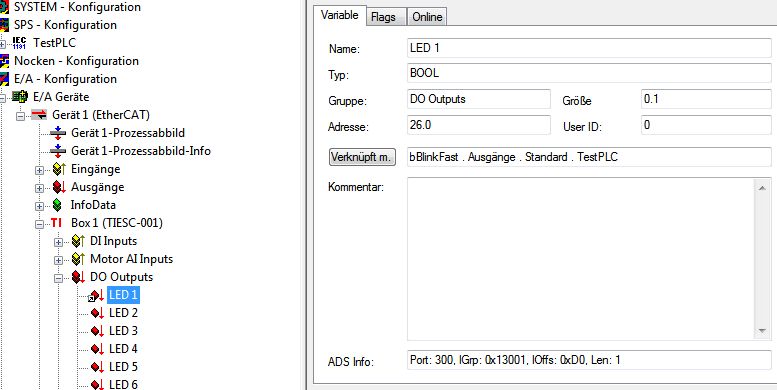Image resolution: width=777 pixels, height=390 pixels.
Task: Expand the Ausgänge node under Gerät 1
Action: pyautogui.click(x=39, y=188)
